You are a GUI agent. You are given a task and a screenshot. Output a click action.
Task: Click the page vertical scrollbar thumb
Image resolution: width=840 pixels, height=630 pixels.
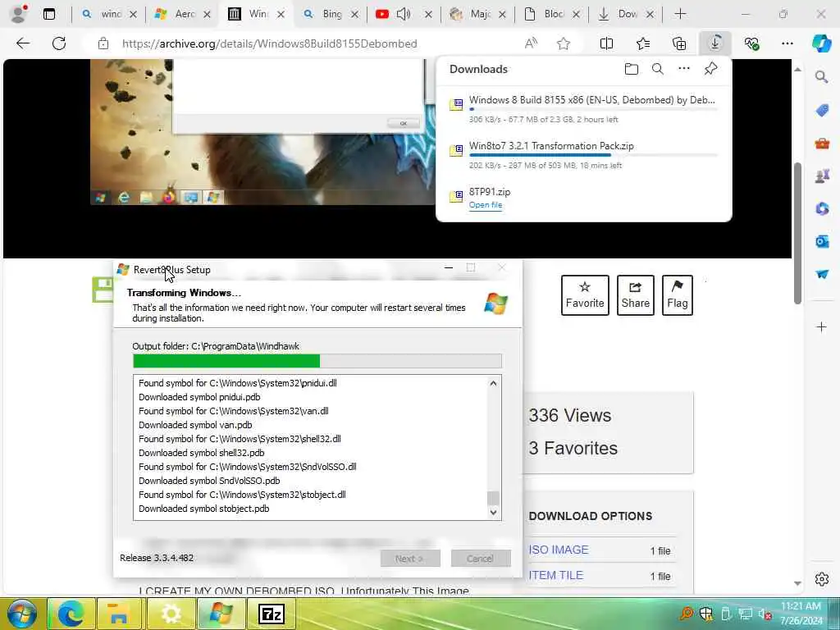point(797,233)
